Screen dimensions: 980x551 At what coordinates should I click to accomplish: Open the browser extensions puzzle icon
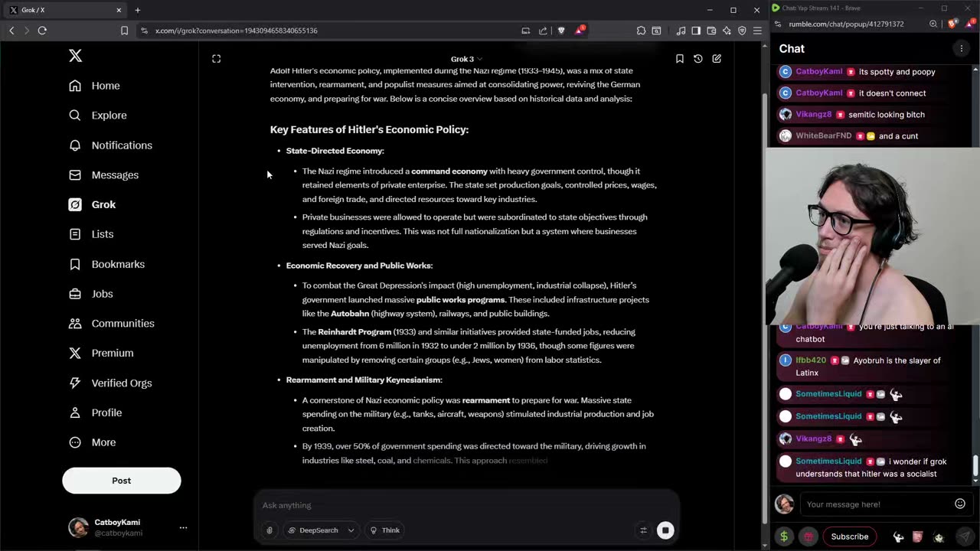tap(641, 31)
